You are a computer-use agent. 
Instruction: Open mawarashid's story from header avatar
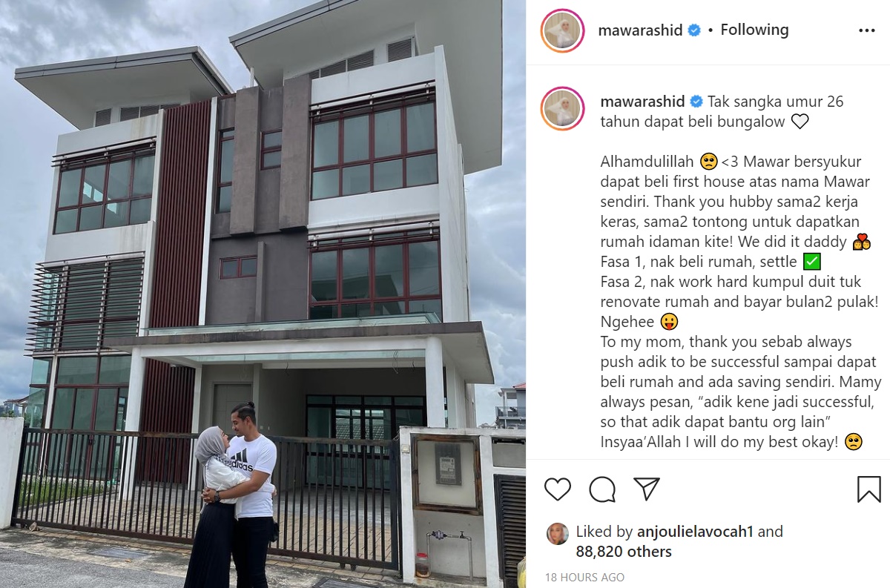click(562, 31)
